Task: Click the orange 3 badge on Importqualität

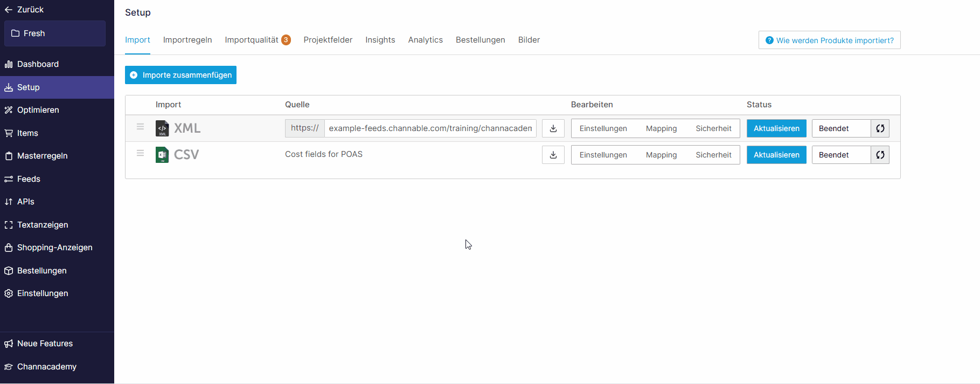Action: click(x=286, y=40)
